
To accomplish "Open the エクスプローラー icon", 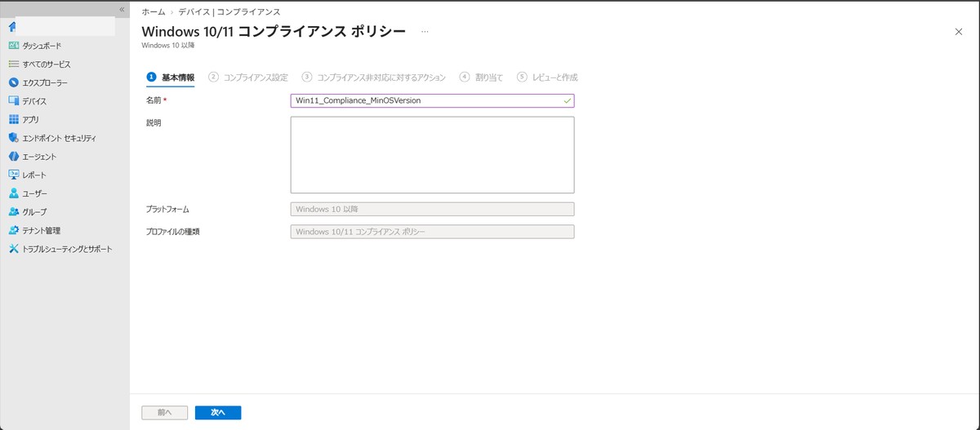I will pos(13,82).
